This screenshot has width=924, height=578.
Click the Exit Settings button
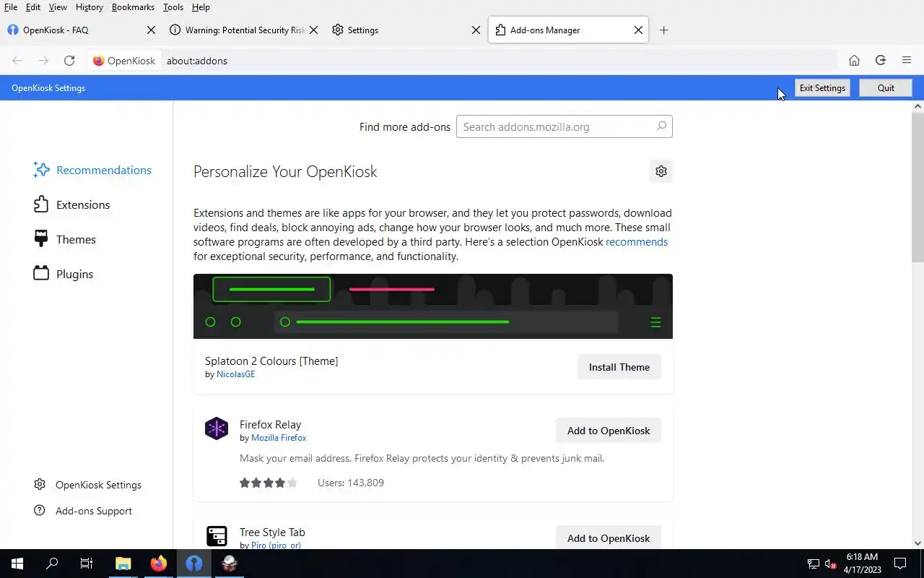[x=822, y=88]
